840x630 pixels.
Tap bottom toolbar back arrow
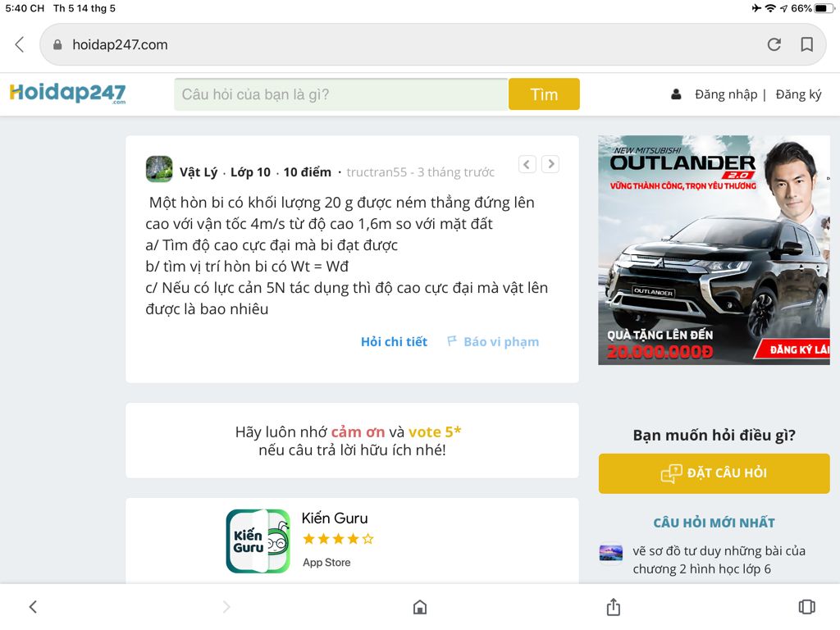[33, 606]
